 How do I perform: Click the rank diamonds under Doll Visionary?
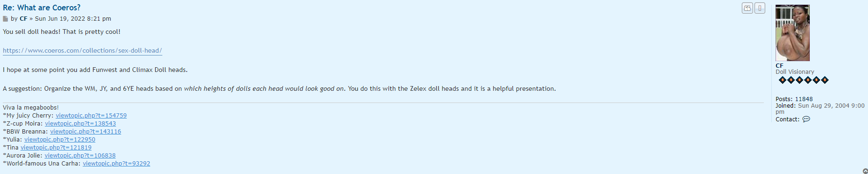point(804,80)
